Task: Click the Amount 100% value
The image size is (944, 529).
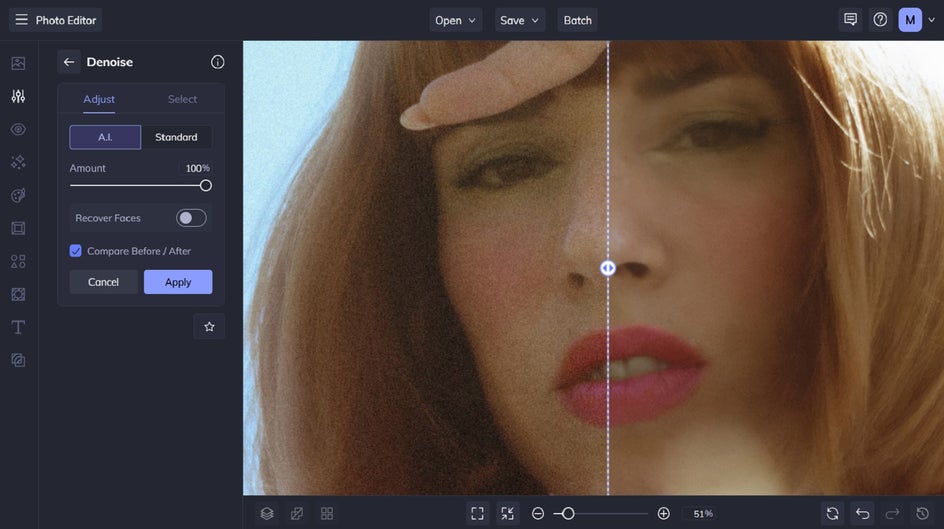Action: (x=197, y=169)
